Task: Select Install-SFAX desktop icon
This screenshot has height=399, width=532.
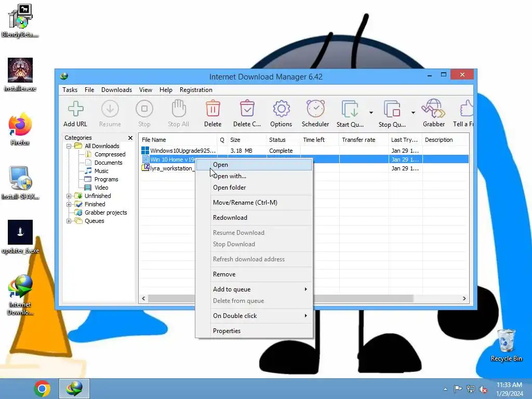Action: point(20,183)
